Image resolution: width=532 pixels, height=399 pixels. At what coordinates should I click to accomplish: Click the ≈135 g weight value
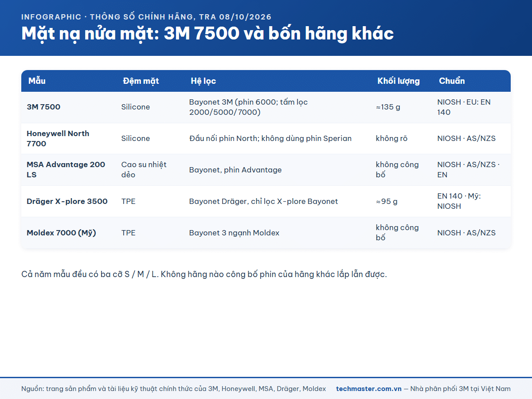pos(388,107)
